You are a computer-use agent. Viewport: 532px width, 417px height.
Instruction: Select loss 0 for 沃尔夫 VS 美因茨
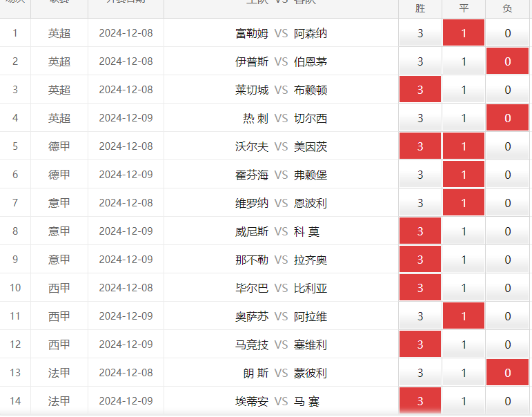tap(507, 146)
